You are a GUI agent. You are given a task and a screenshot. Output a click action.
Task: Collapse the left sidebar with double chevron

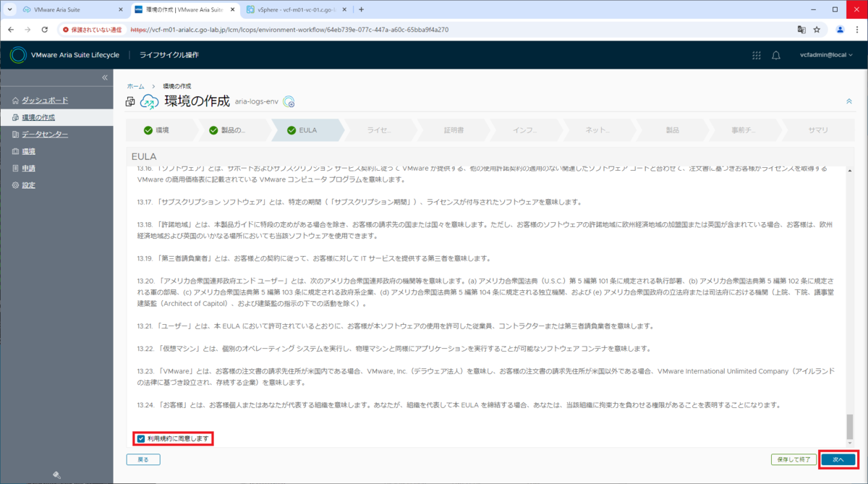(104, 77)
